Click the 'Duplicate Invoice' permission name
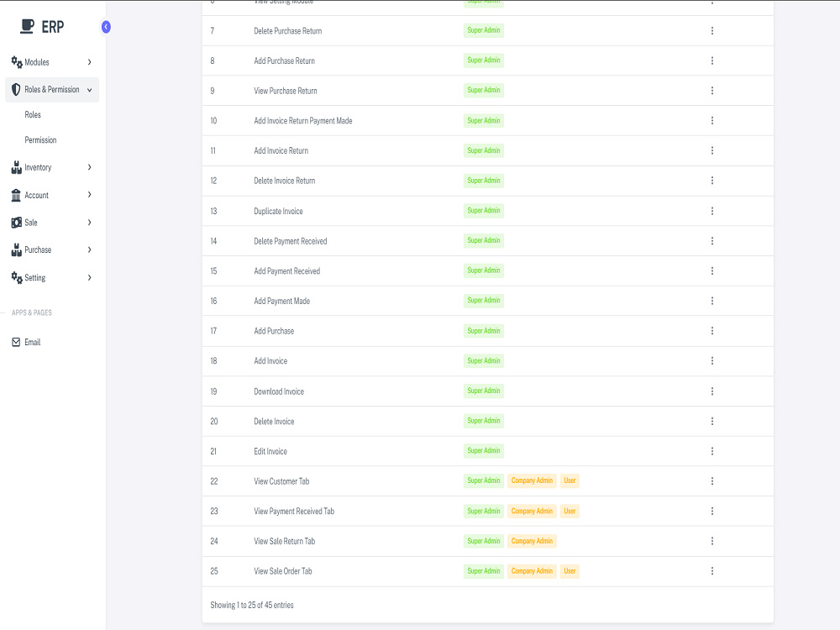Screen dimensions: 840x630 coord(278,211)
